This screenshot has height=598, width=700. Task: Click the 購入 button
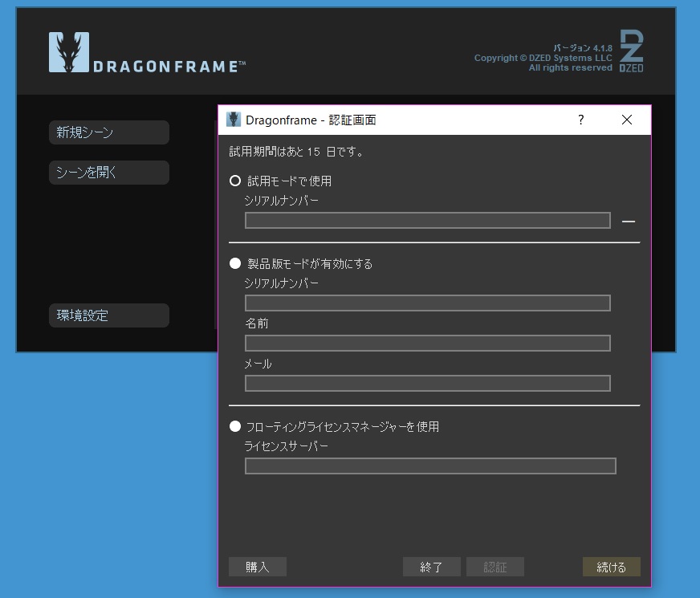click(258, 567)
